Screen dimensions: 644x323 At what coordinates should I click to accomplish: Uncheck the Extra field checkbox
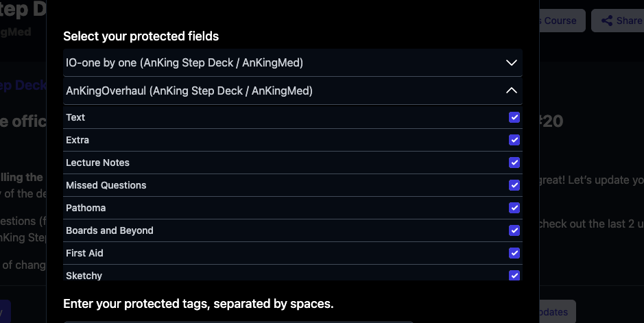514,140
